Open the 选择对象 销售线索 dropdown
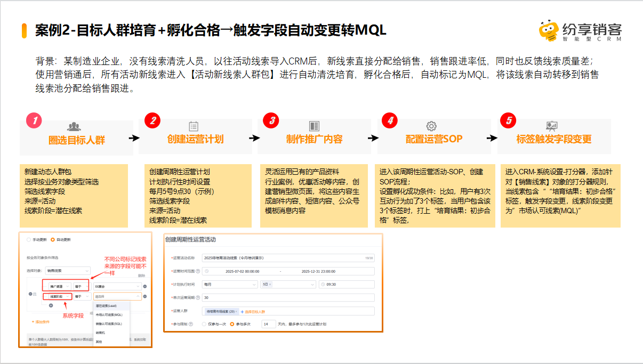Image resolution: width=643 pixels, height=364 pixels. tap(68, 271)
